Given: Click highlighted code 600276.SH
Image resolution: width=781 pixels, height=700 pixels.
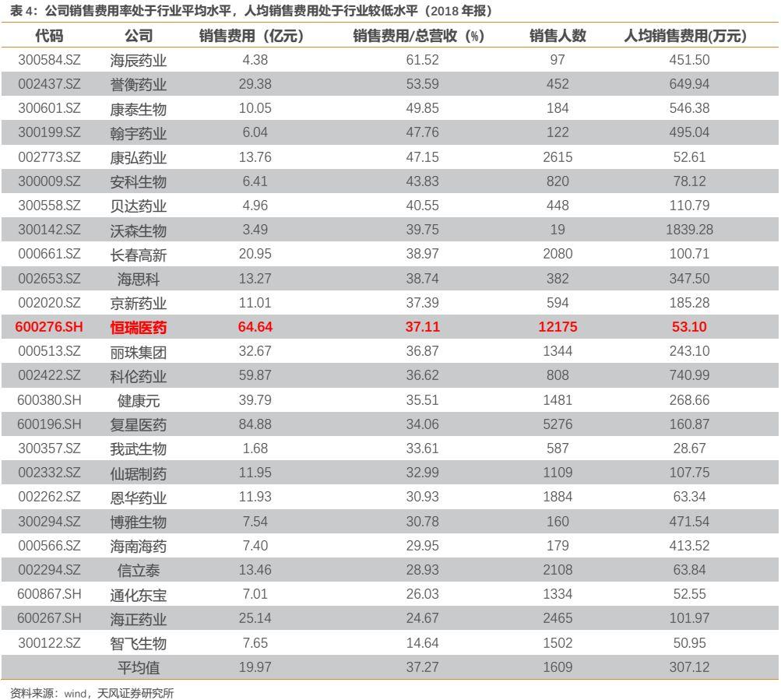Looking at the screenshot, I should pyautogui.click(x=49, y=327).
